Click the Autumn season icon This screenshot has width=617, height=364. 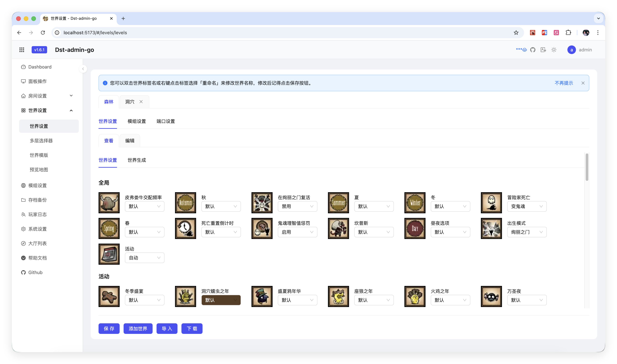(x=186, y=203)
